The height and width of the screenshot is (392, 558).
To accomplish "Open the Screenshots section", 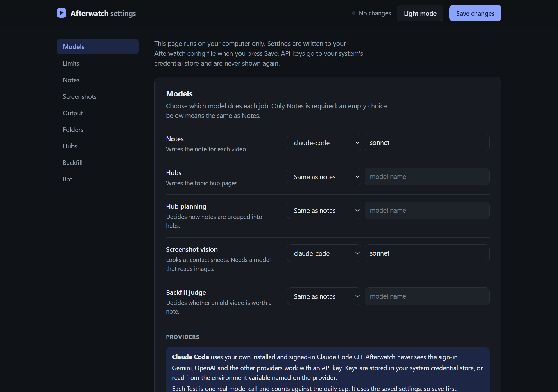I will 98,96.
